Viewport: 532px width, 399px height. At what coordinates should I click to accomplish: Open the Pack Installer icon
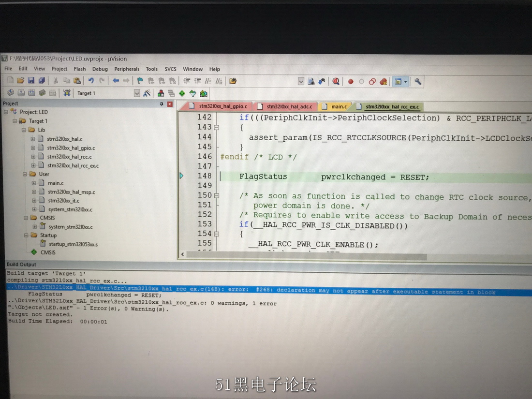coord(204,93)
